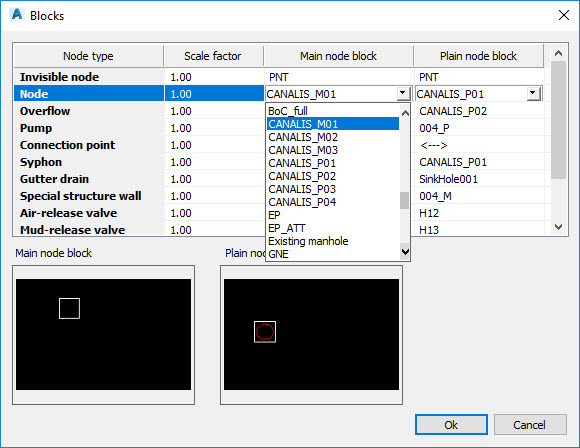Expand the Plain node block CANALIS_P01 dropdown arrow
Image resolution: width=580 pixels, height=448 pixels.
click(533, 93)
